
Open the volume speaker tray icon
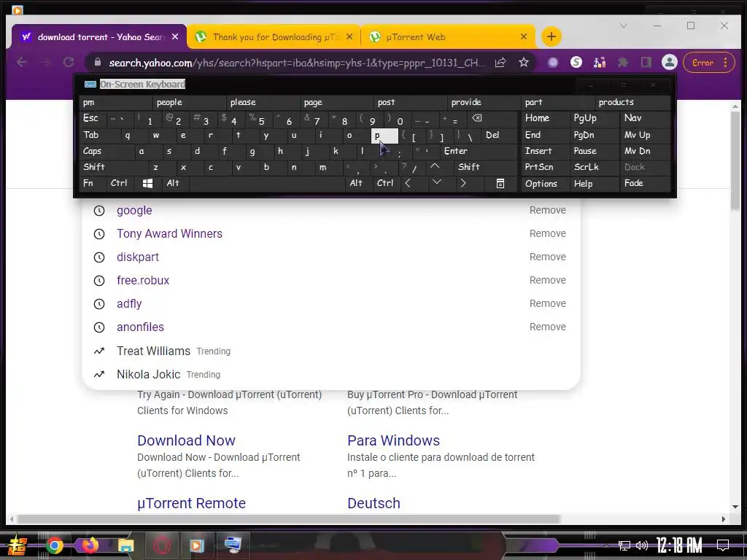(x=642, y=545)
